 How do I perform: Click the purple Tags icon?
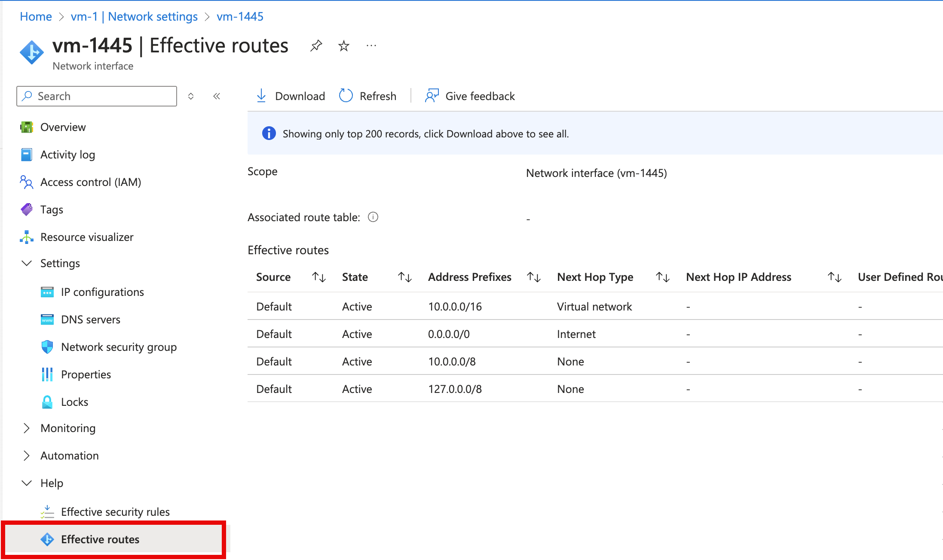[27, 210]
